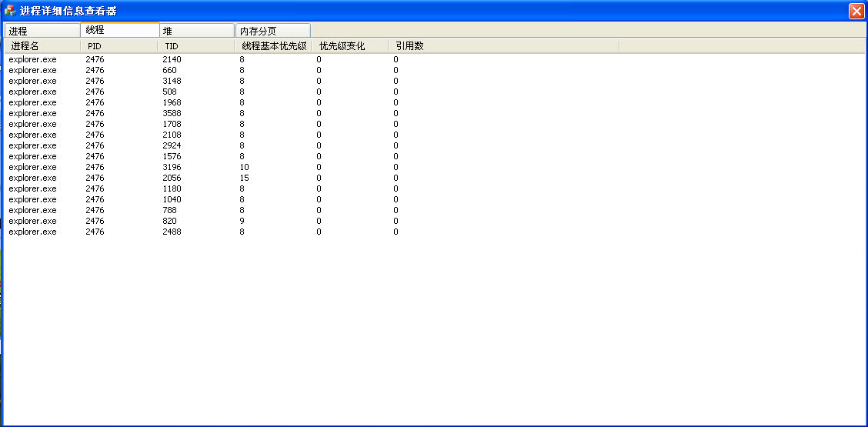Click TID value 1180
This screenshot has height=427, width=868.
pyautogui.click(x=172, y=188)
